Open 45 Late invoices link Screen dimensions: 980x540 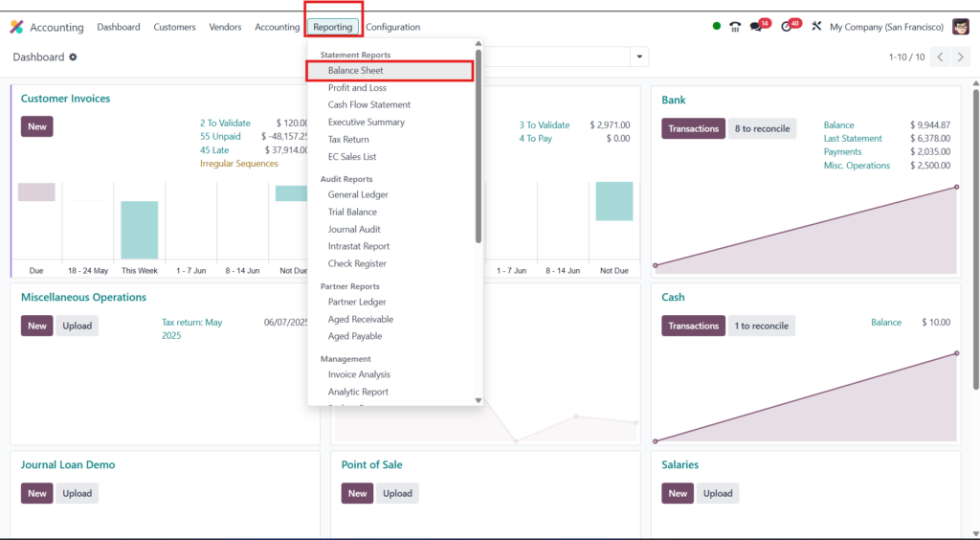(214, 150)
